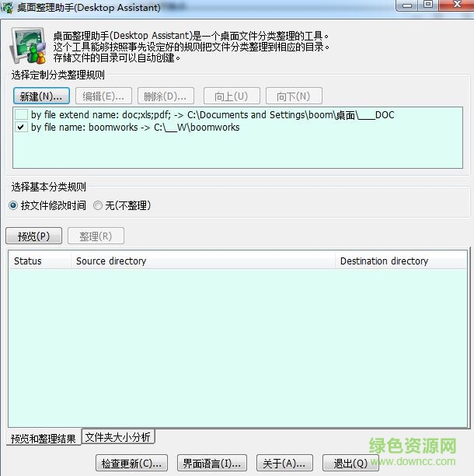Click the 整理(R) organize button

pyautogui.click(x=96, y=236)
